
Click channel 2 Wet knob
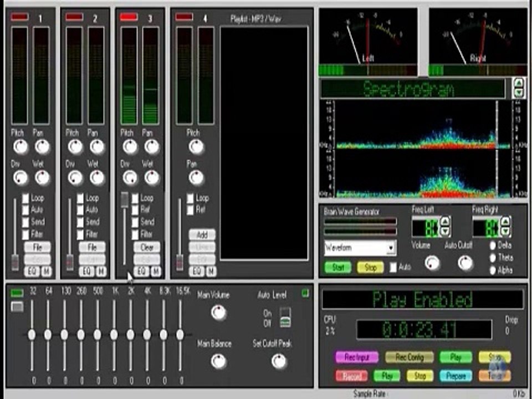[97, 178]
